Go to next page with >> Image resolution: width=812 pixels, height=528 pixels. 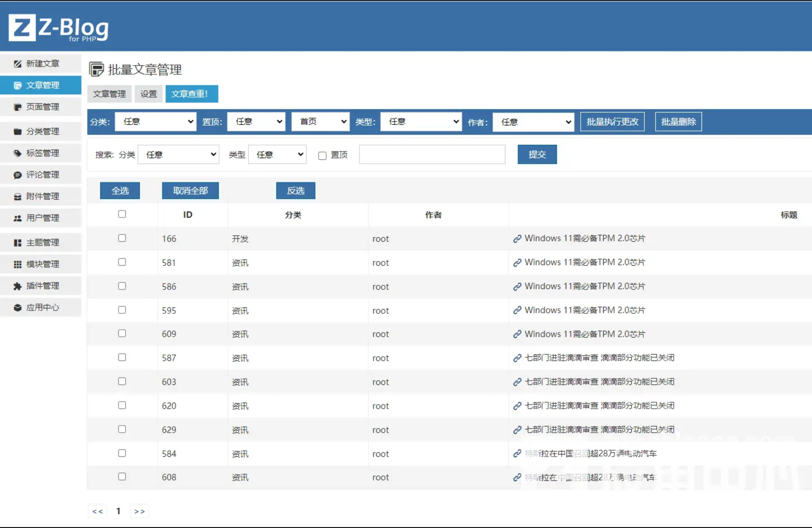pyautogui.click(x=139, y=511)
